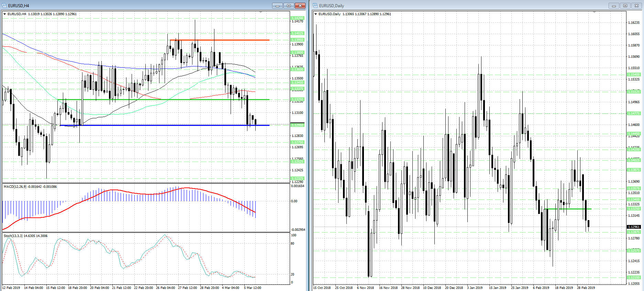Viewport: 644px width, 291px height.
Task: Click the 28 Feb 2019 date on Daily axis
Action: pos(586,288)
